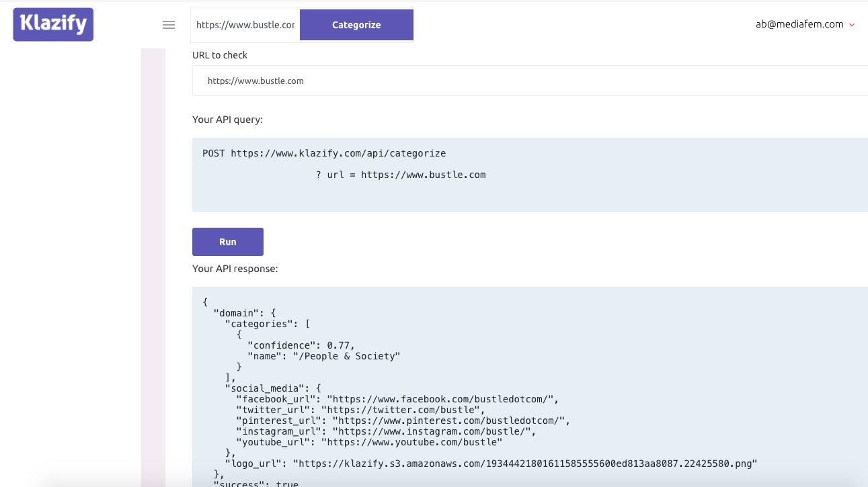Image resolution: width=868 pixels, height=487 pixels.
Task: Click the Klazify logo
Action: pos(53,25)
